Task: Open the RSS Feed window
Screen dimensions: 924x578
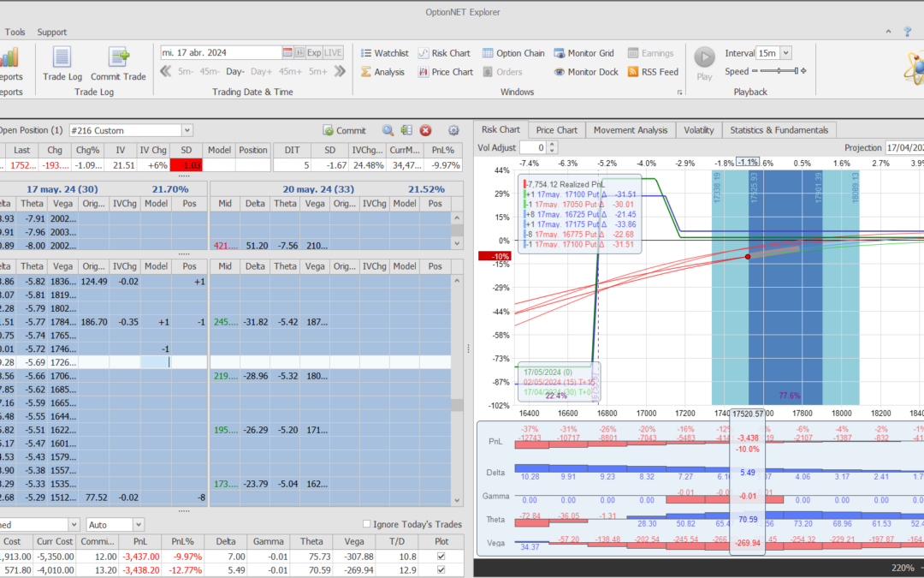Action: pyautogui.click(x=653, y=72)
